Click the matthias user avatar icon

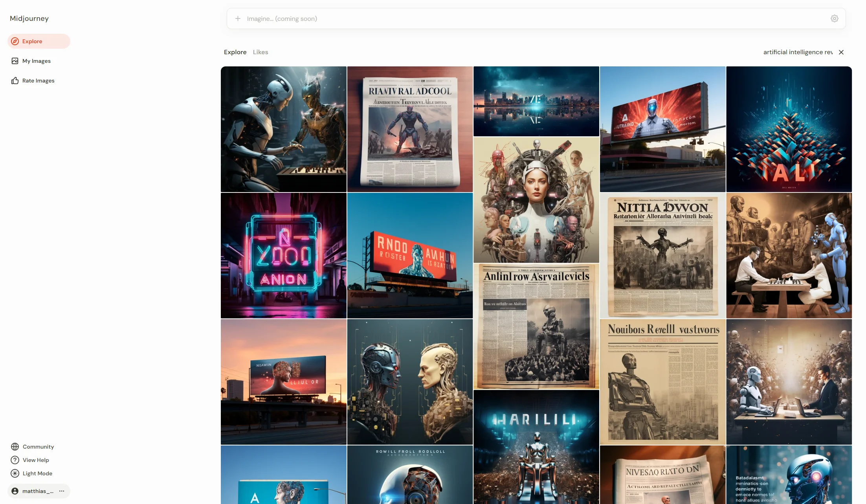click(15, 491)
